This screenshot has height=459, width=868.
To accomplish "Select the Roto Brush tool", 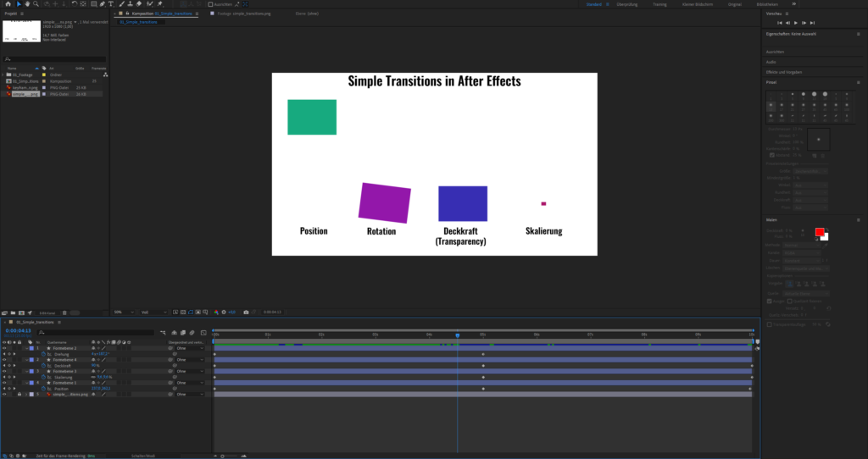I will pyautogui.click(x=149, y=4).
